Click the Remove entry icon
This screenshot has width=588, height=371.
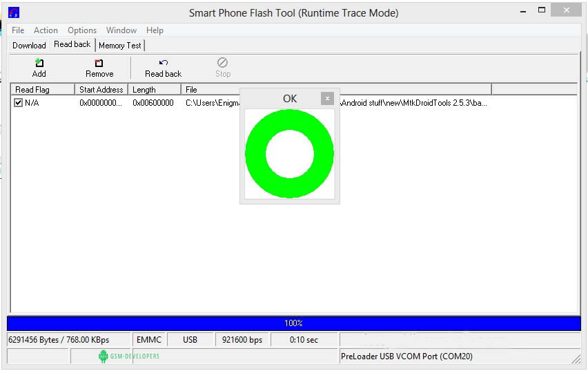pos(99,63)
